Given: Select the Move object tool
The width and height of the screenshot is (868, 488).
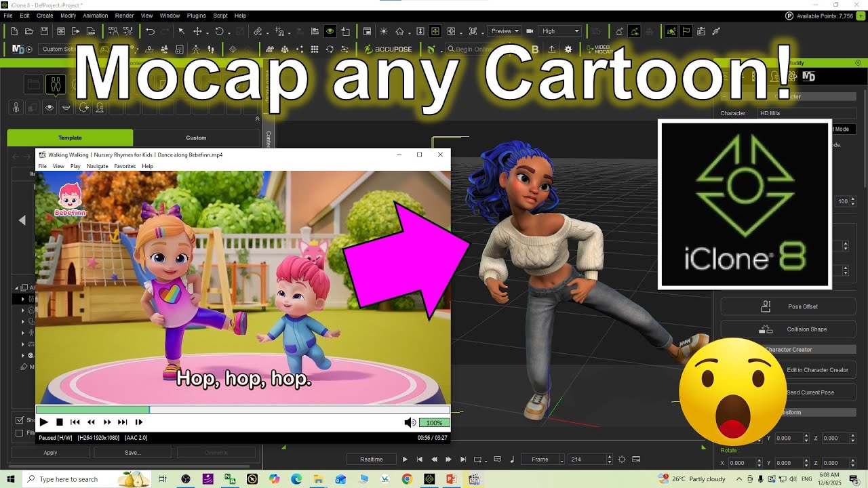Looking at the screenshot, I should point(197,31).
